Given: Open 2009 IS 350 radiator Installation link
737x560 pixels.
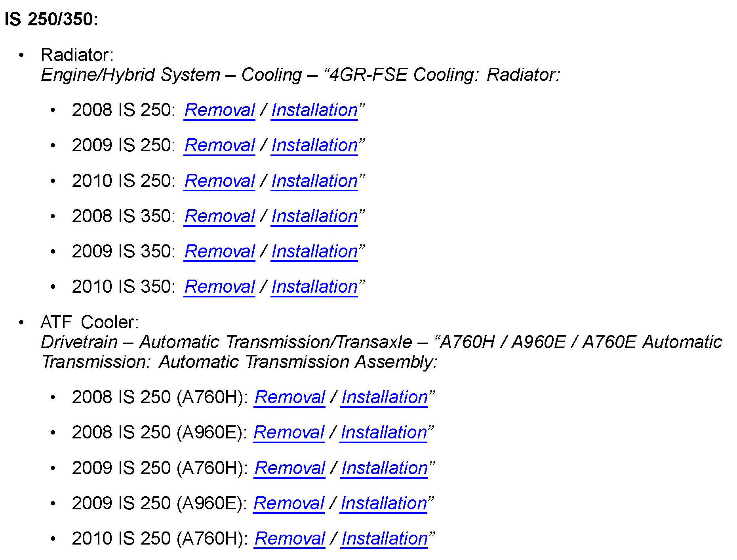Looking at the screenshot, I should tap(314, 251).
